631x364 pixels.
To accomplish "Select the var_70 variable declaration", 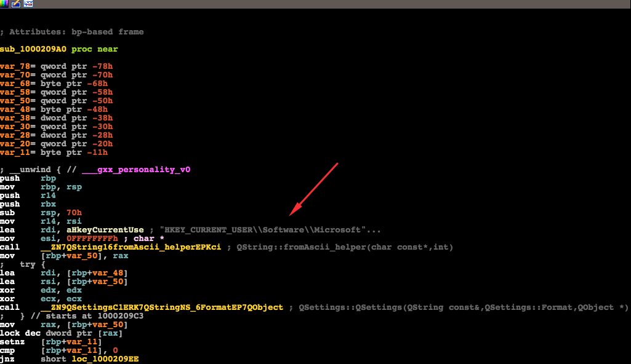I will click(57, 75).
